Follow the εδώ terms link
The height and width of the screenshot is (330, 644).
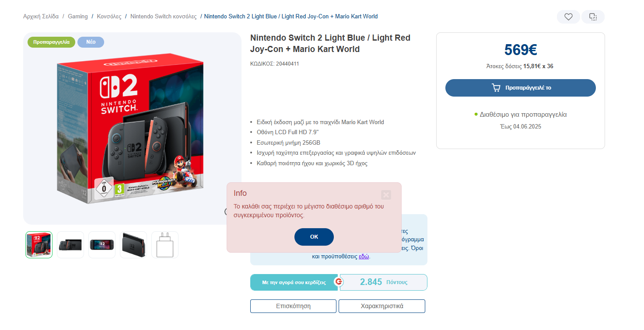tap(364, 257)
